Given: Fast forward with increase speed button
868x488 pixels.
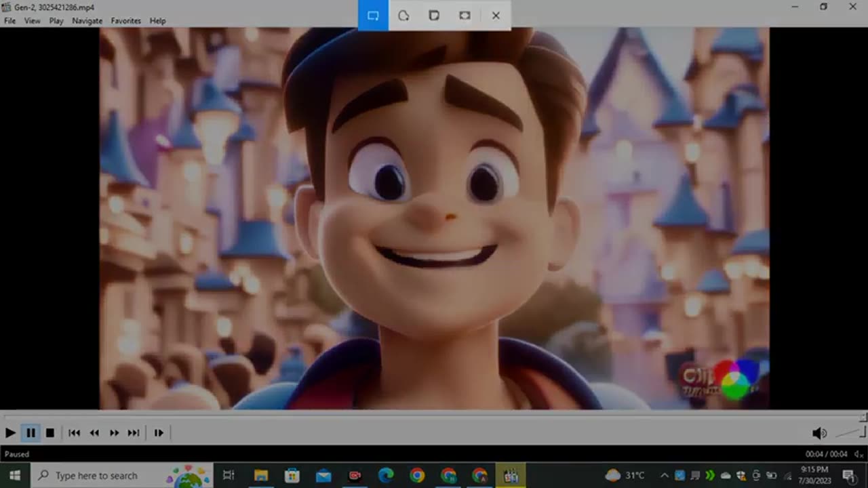Looking at the screenshot, I should (x=114, y=432).
